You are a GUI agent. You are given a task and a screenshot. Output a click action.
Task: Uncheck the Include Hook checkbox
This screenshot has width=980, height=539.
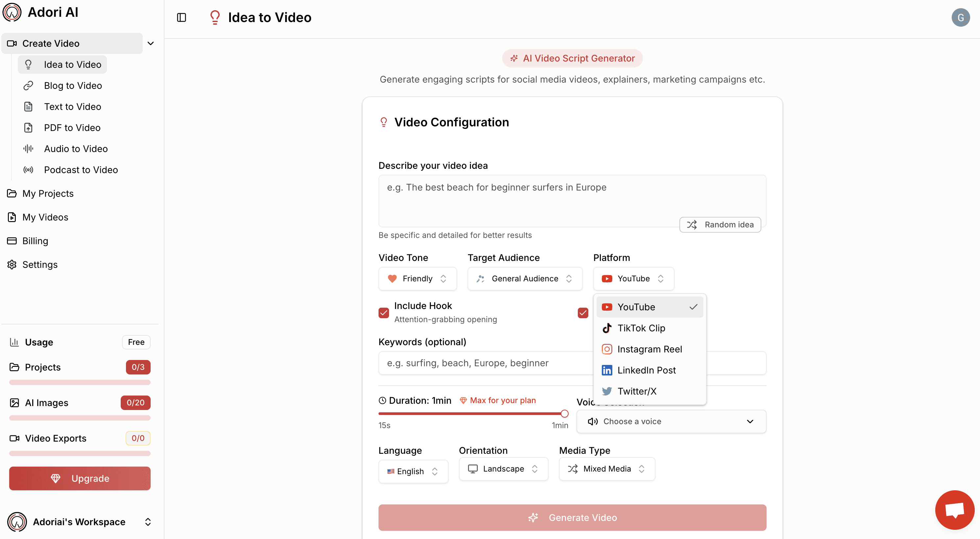(383, 313)
